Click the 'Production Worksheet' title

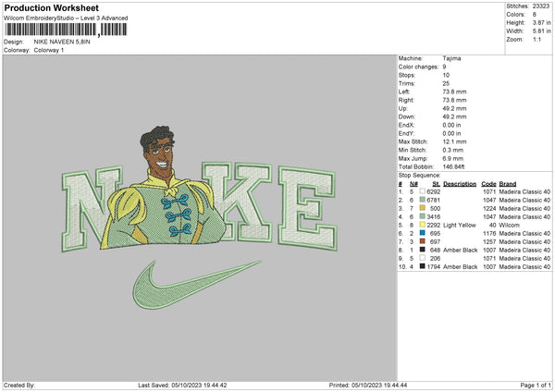tap(51, 7)
